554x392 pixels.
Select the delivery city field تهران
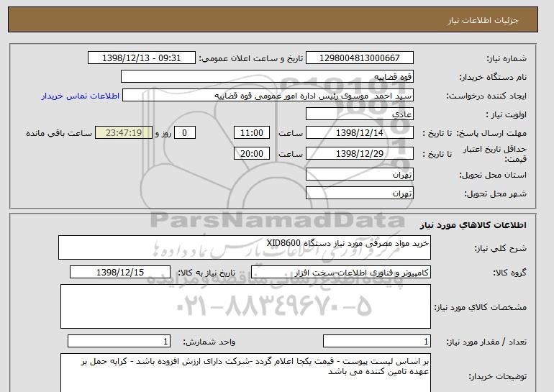[x=359, y=193]
